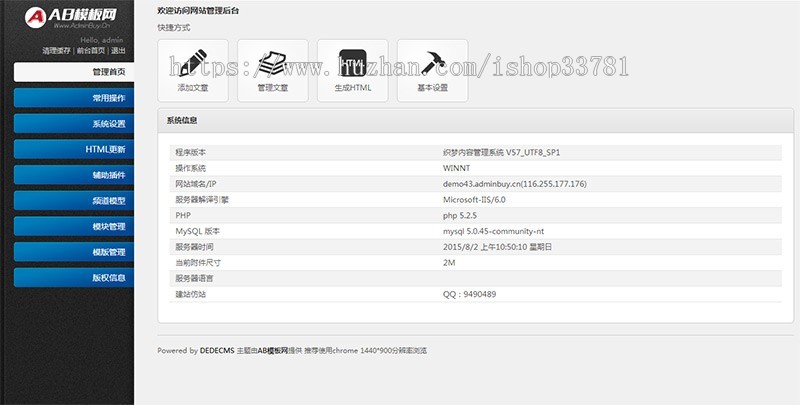This screenshot has width=800, height=405.
Task: Click the AB模板网 logo
Action: 70,17
